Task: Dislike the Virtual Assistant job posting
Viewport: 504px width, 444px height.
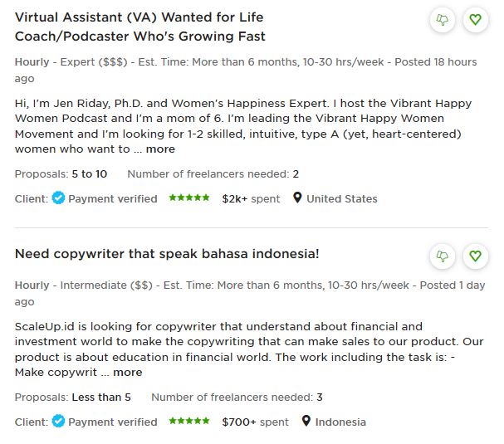Action: tap(443, 20)
